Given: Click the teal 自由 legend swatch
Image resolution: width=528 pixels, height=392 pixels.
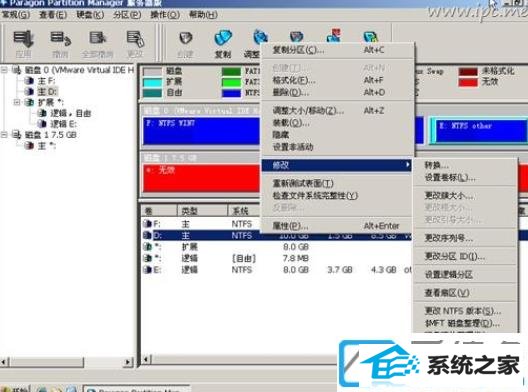Looking at the screenshot, I should pyautogui.click(x=152, y=93).
